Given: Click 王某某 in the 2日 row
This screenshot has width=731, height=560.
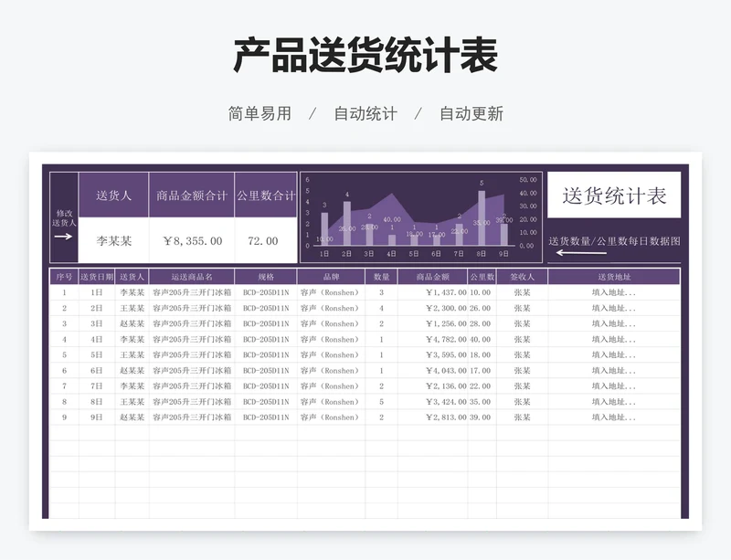Looking at the screenshot, I should point(132,308).
